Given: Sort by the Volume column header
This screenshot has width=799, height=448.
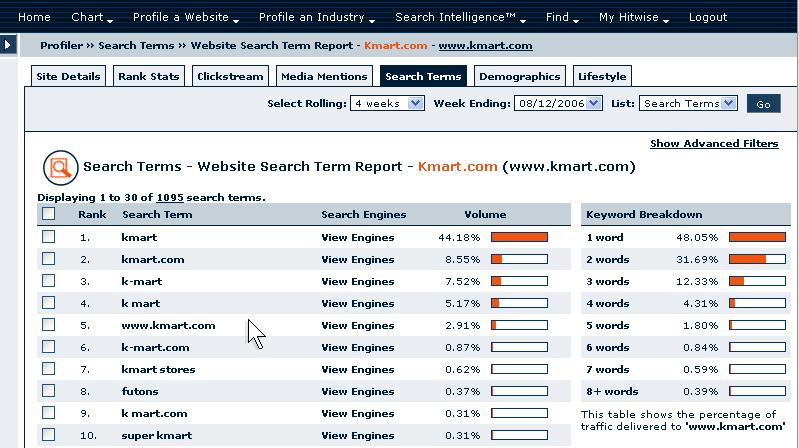Looking at the screenshot, I should pos(485,215).
